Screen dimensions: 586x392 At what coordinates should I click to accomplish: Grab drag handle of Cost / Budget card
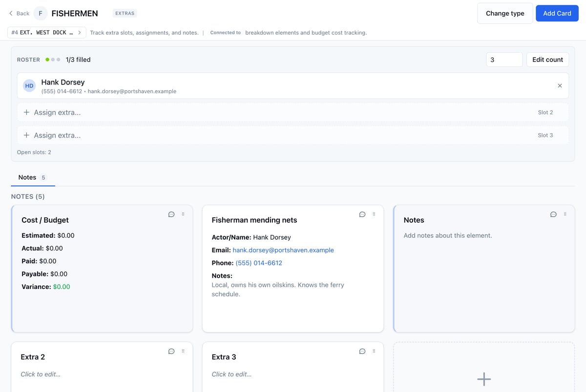[183, 214]
